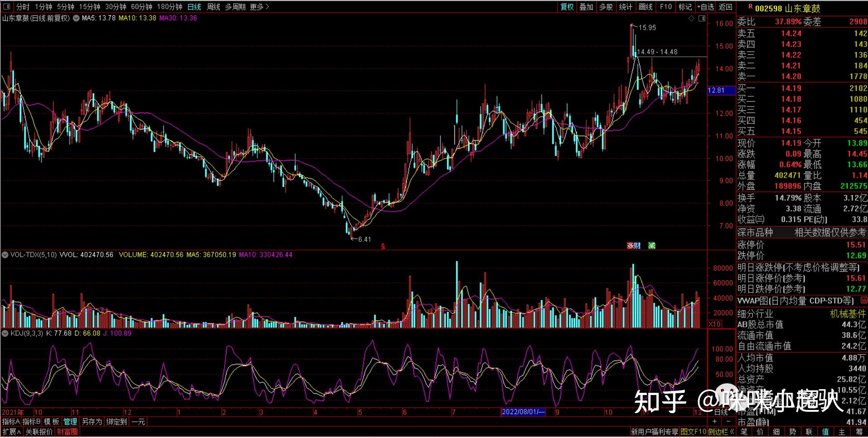Switch to the 周线 weekly chart
The width and height of the screenshot is (868, 438).
pyautogui.click(x=213, y=7)
